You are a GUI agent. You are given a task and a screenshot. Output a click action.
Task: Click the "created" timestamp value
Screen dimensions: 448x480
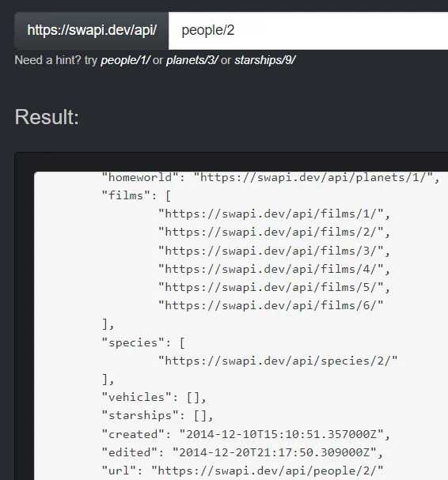tap(281, 434)
